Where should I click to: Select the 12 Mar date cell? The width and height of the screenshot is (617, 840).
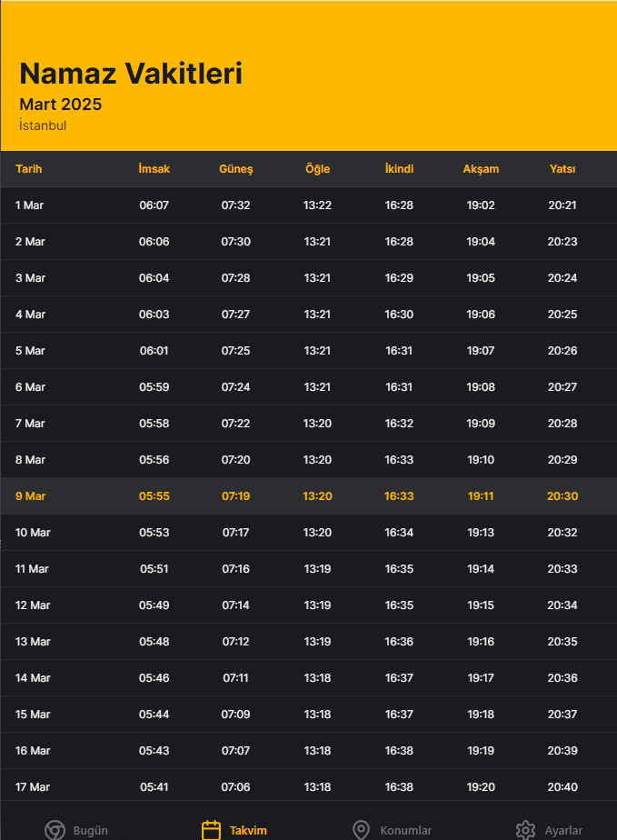(33, 605)
